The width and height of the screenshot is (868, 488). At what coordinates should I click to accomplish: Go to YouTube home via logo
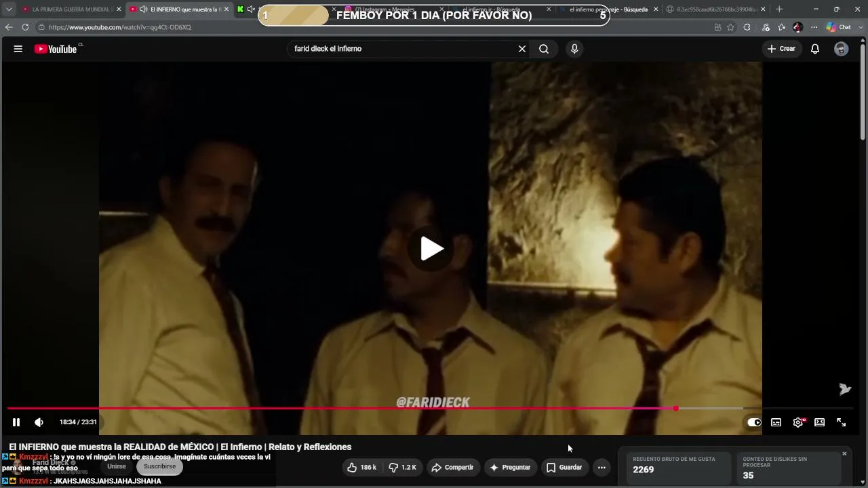click(56, 49)
